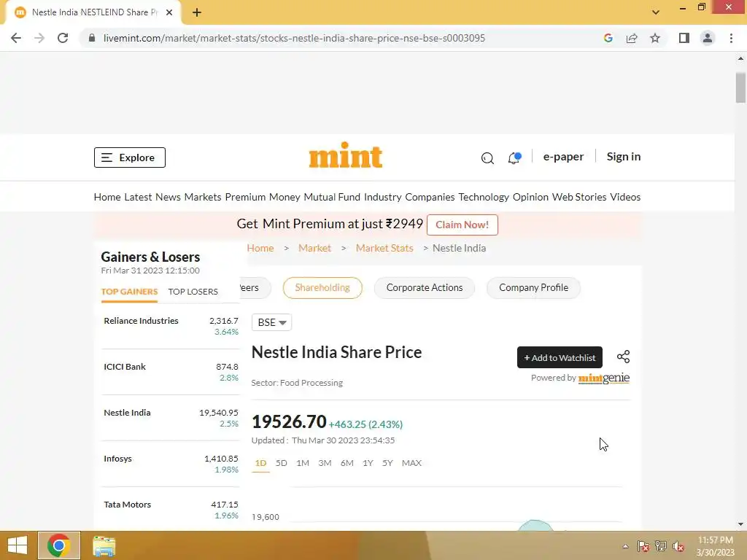Click the browser back arrow

click(16, 38)
